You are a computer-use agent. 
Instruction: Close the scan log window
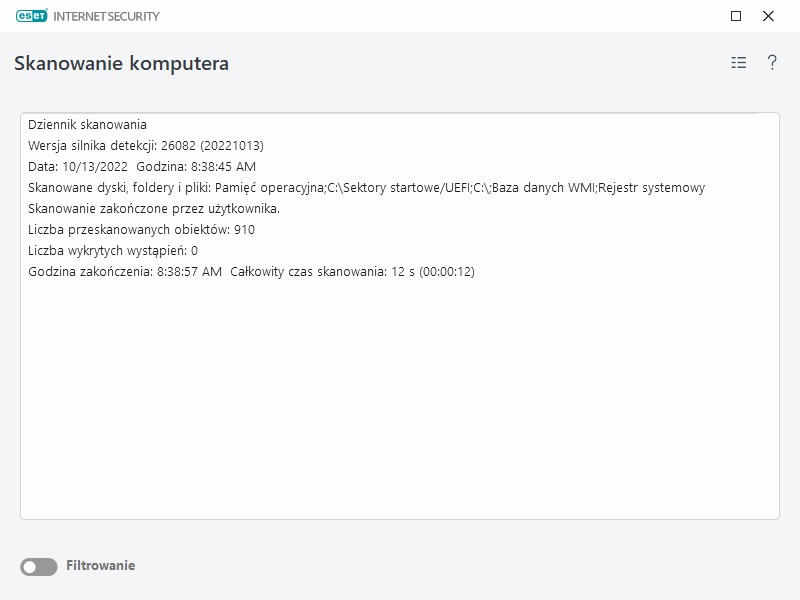[768, 16]
